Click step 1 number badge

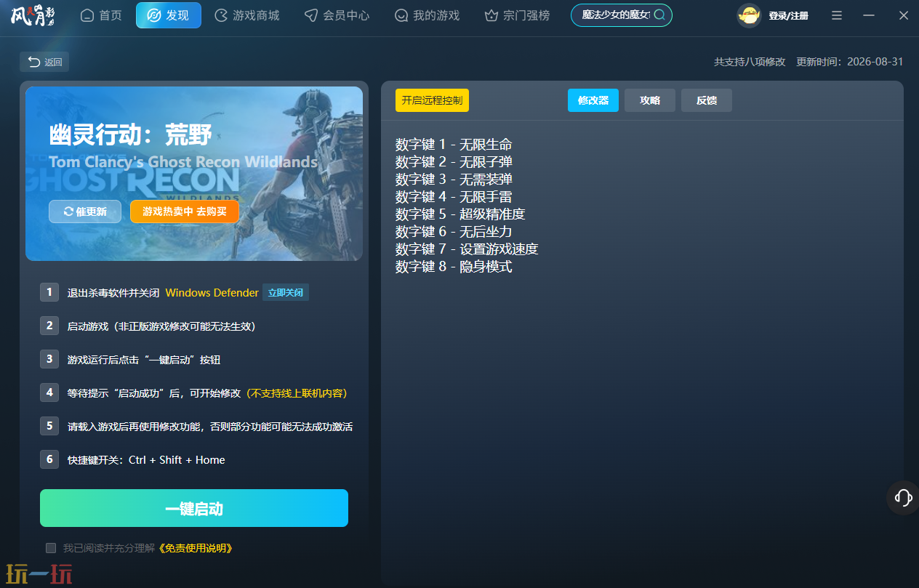49,292
